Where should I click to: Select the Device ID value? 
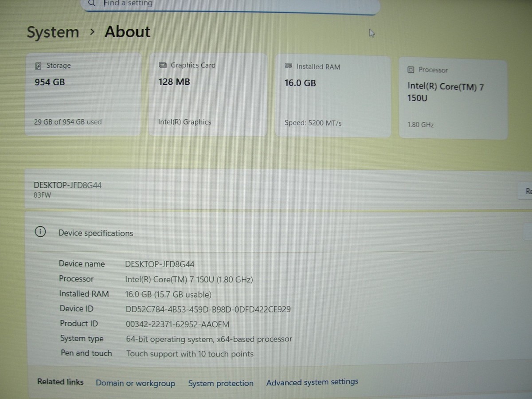(x=208, y=309)
